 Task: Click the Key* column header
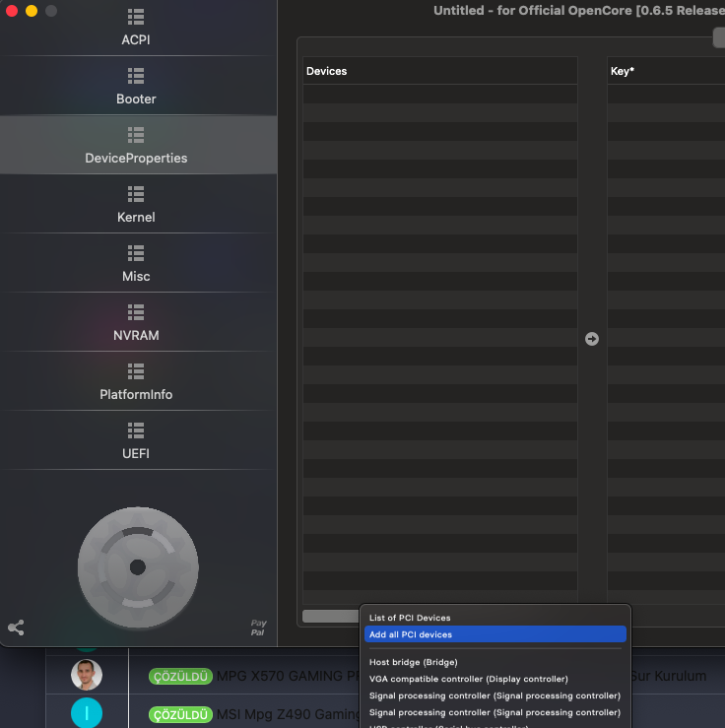point(666,71)
